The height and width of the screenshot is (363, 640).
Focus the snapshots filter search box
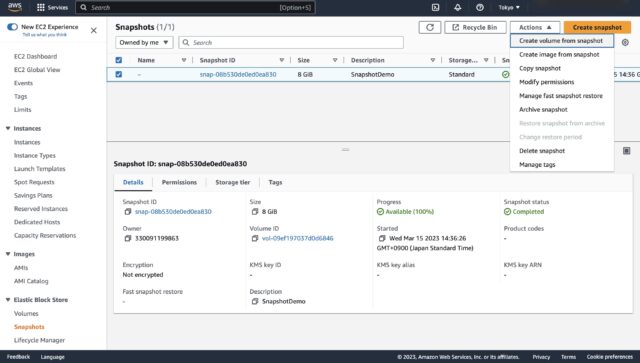pyautogui.click(x=291, y=42)
